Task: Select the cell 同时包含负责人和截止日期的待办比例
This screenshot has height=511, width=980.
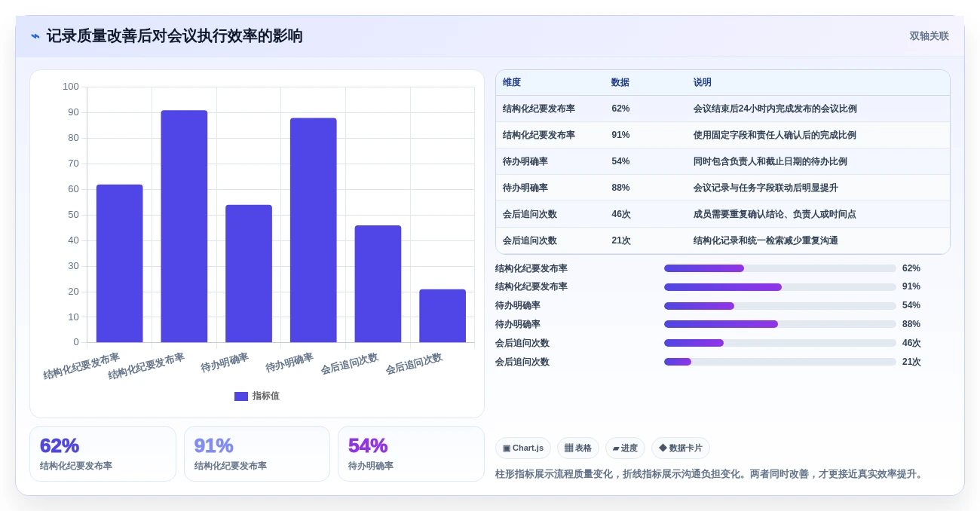Action: coord(770,161)
